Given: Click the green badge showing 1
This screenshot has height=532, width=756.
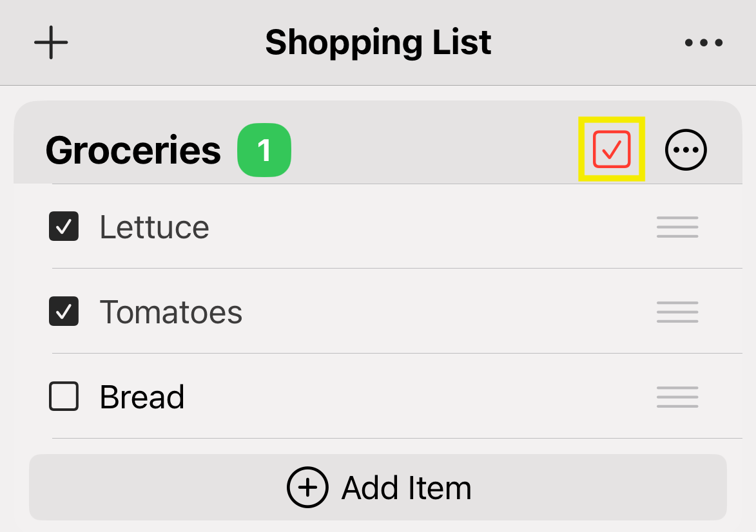Looking at the screenshot, I should tap(264, 149).
